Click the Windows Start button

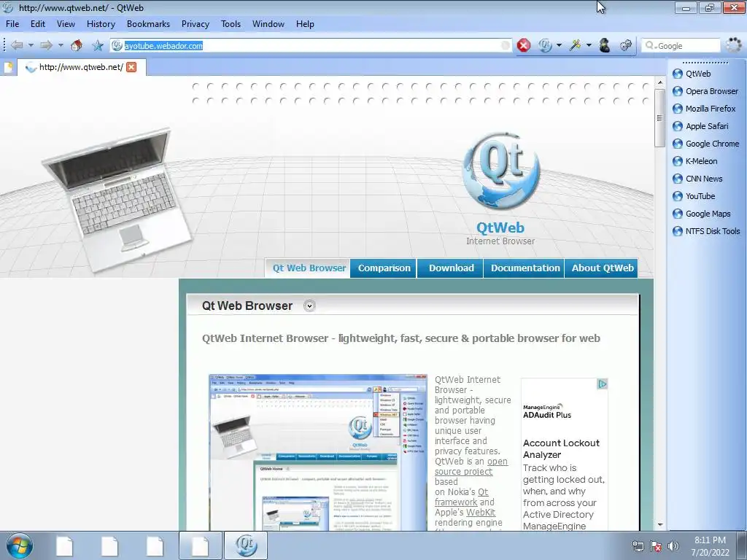coord(19,545)
